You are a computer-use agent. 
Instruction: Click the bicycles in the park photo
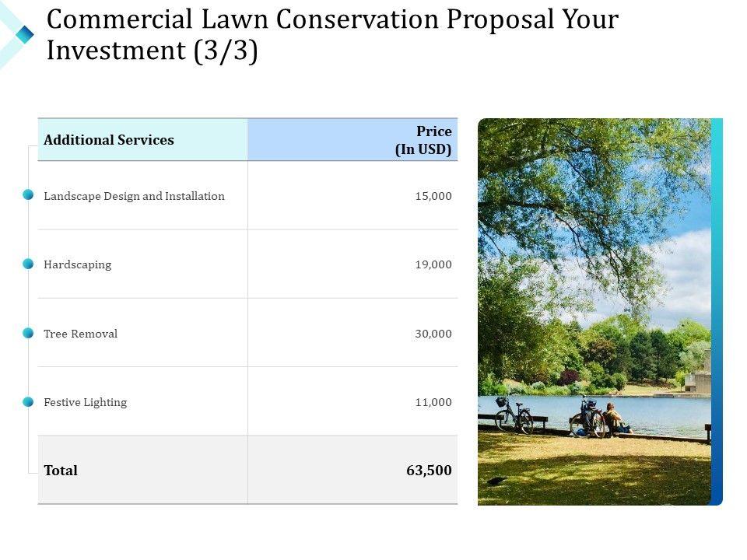click(x=514, y=418)
